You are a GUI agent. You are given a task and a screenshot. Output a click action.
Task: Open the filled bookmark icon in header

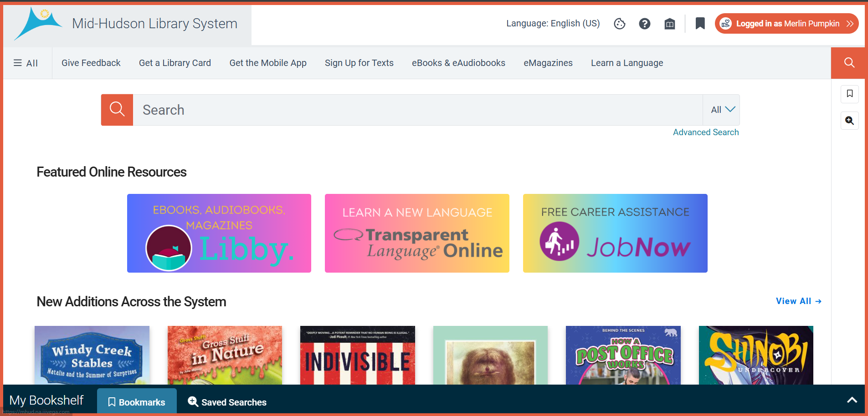click(x=700, y=24)
